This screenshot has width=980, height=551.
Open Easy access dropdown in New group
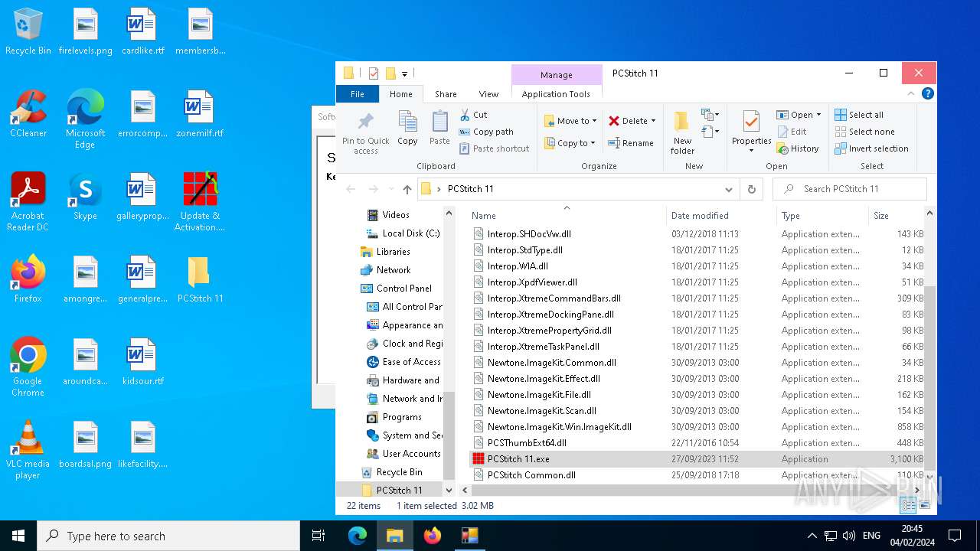[710, 132]
